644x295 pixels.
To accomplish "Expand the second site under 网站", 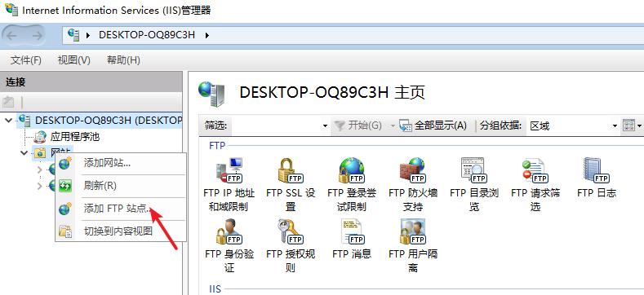I will point(39,187).
